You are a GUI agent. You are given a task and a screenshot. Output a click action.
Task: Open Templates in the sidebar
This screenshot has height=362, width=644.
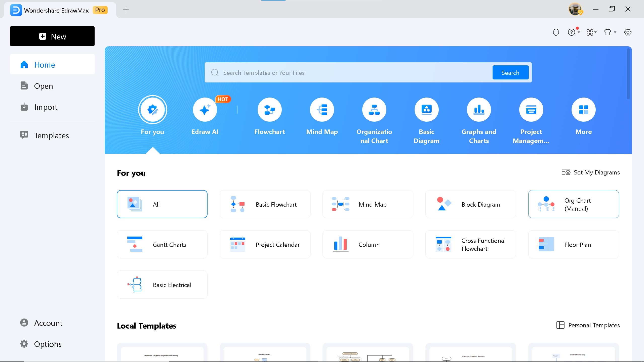pyautogui.click(x=52, y=135)
